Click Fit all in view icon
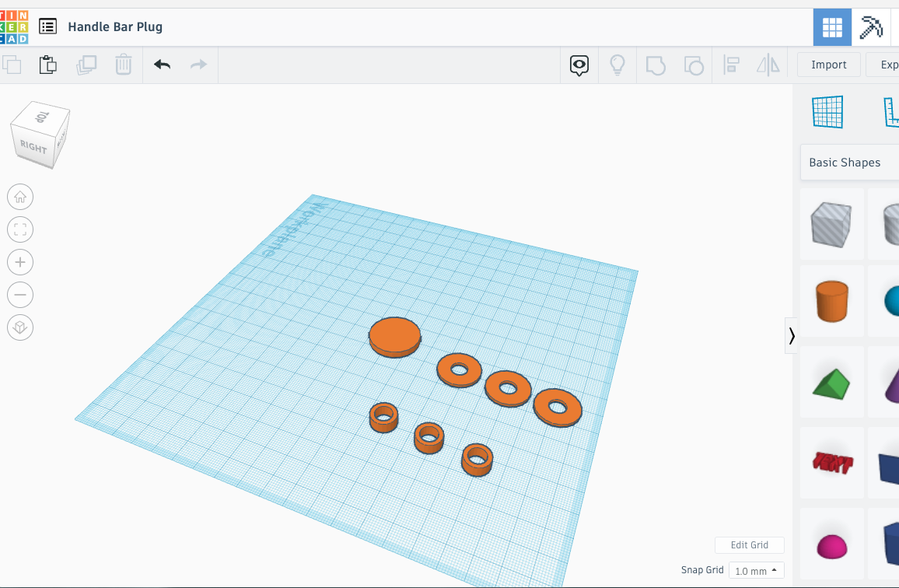899x588 pixels. [20, 229]
